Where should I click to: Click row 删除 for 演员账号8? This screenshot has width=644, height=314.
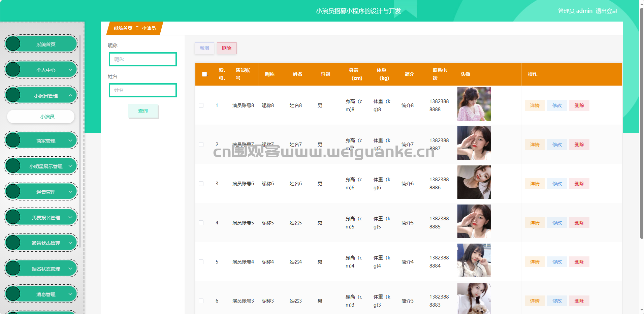click(x=579, y=105)
